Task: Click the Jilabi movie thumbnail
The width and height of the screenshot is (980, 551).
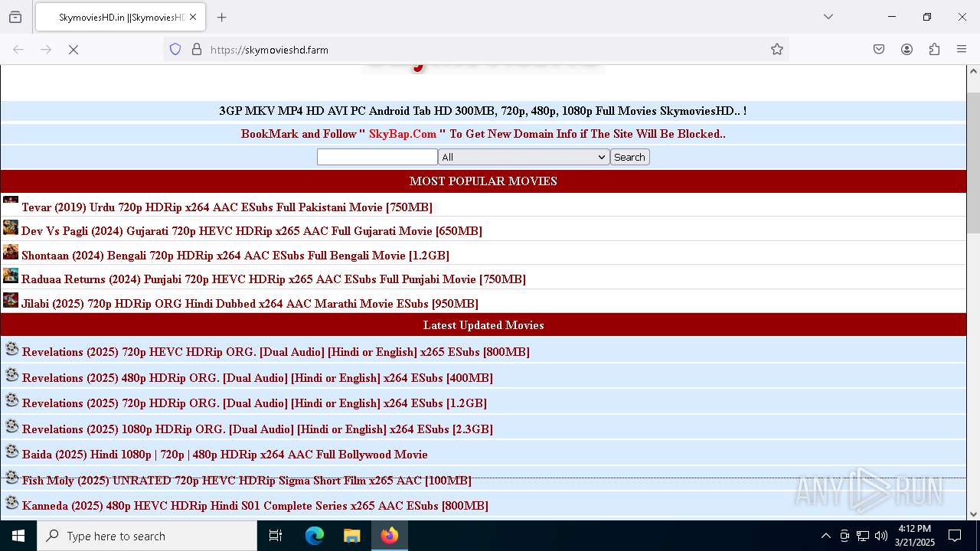Action: click(x=11, y=300)
